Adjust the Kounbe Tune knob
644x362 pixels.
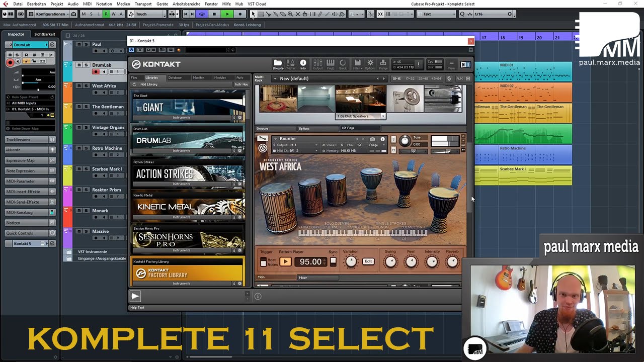point(405,141)
